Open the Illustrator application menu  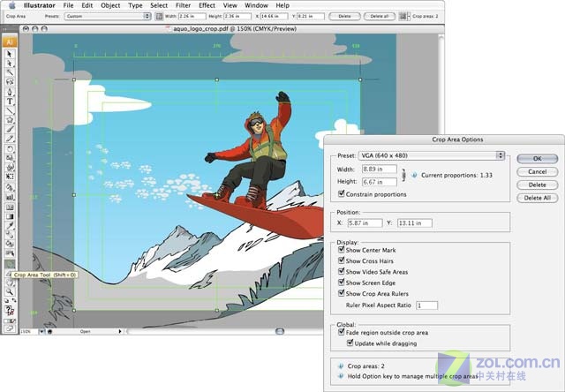click(x=39, y=5)
